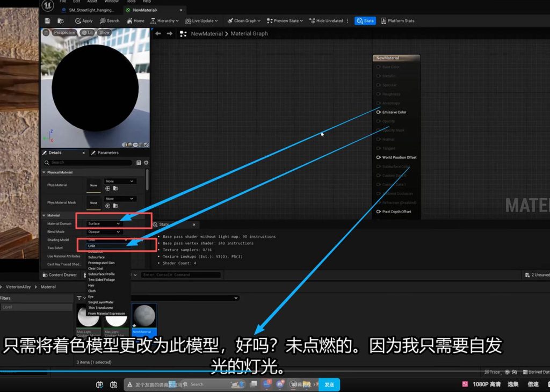Click the Home toolbar button
Screen dimensions: 550x392
pos(135,21)
